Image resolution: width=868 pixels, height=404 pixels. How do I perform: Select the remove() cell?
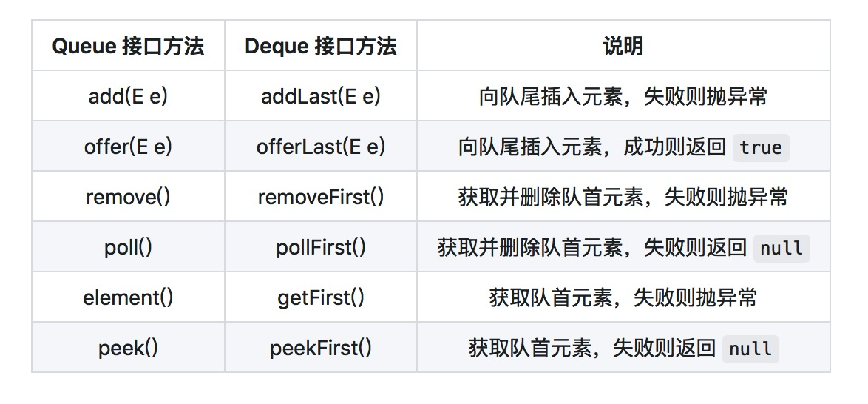[x=128, y=197]
